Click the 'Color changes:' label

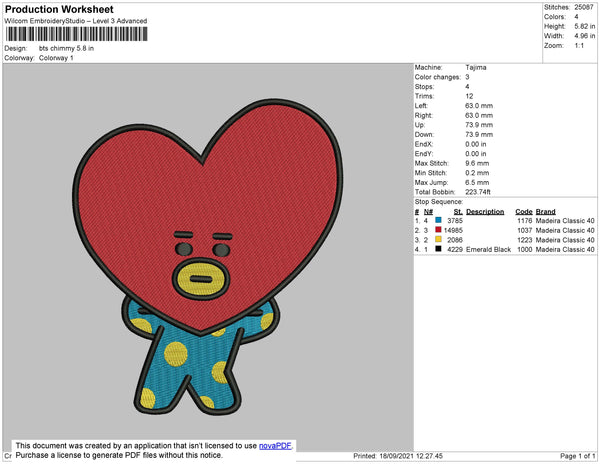tap(437, 77)
